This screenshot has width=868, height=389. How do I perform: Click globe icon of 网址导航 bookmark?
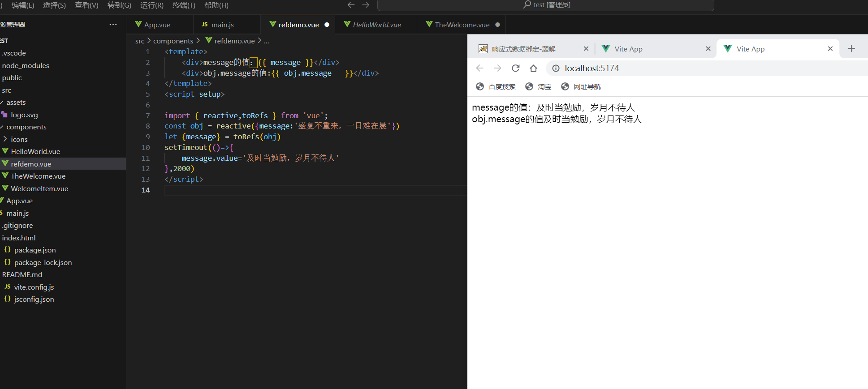coord(565,86)
